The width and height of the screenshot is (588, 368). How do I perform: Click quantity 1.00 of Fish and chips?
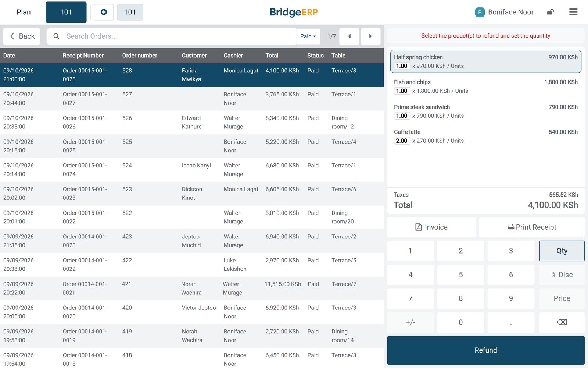coord(402,91)
